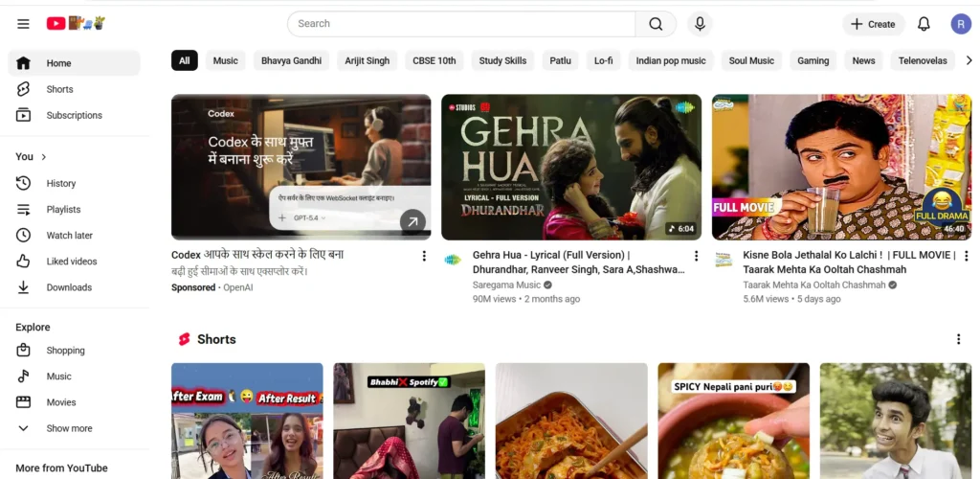The image size is (980, 479).
Task: Select the Telenovelas chip
Action: [923, 60]
